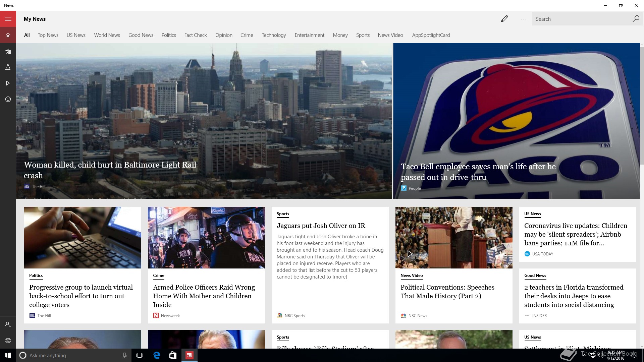
Task: Switch to US News tab
Action: point(76,35)
